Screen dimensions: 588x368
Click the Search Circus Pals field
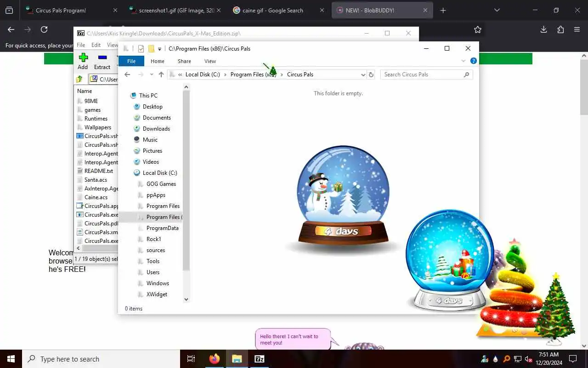click(426, 75)
